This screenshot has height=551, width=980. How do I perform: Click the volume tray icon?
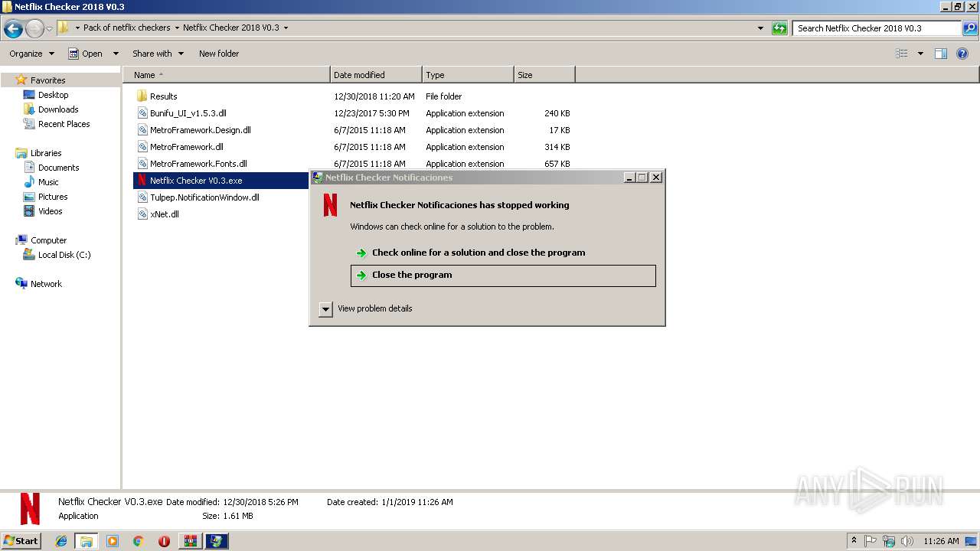pyautogui.click(x=907, y=541)
